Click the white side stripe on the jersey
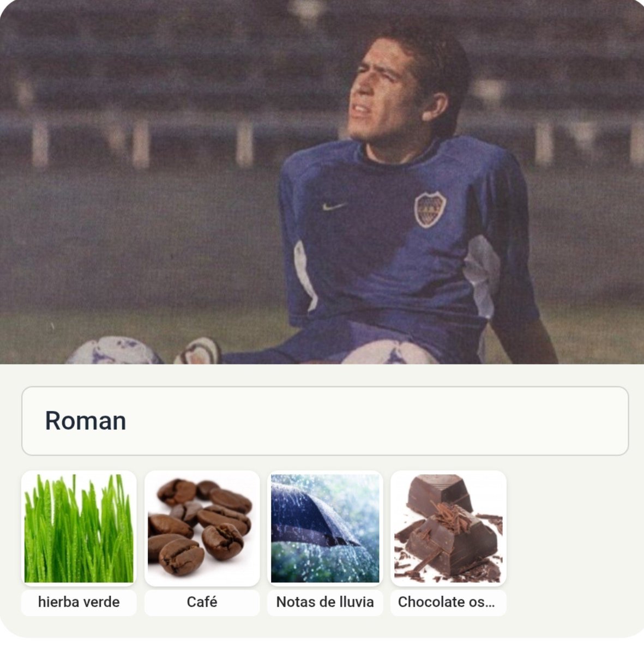 [483, 276]
